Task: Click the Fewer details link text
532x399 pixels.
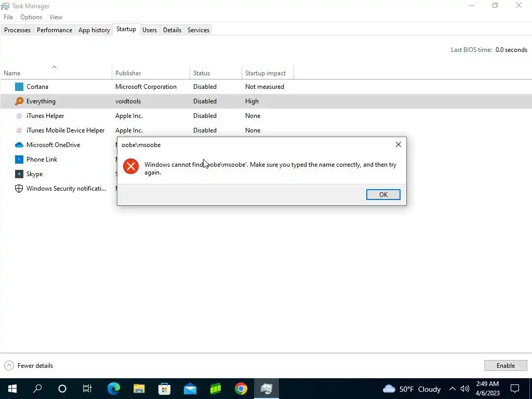Action: pos(35,365)
